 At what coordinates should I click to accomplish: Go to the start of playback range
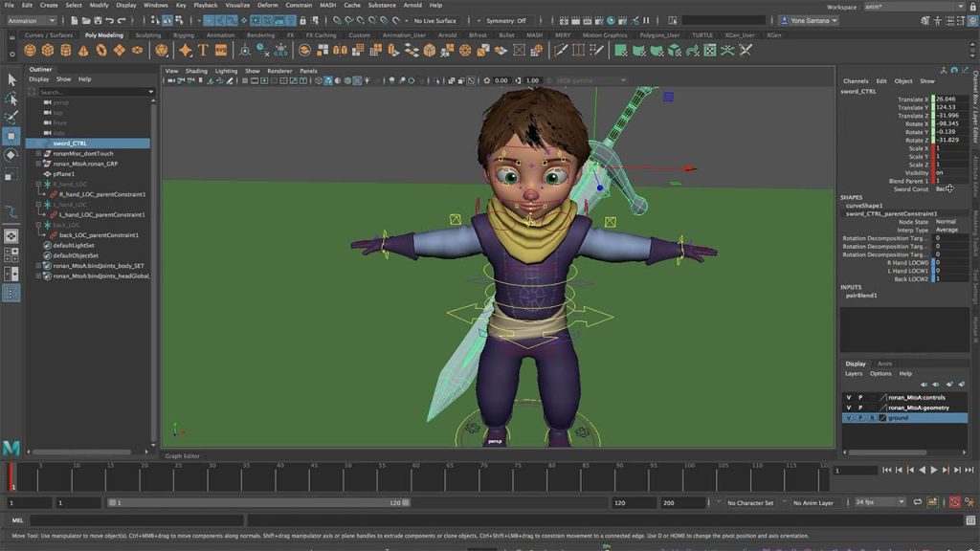pyautogui.click(x=887, y=470)
